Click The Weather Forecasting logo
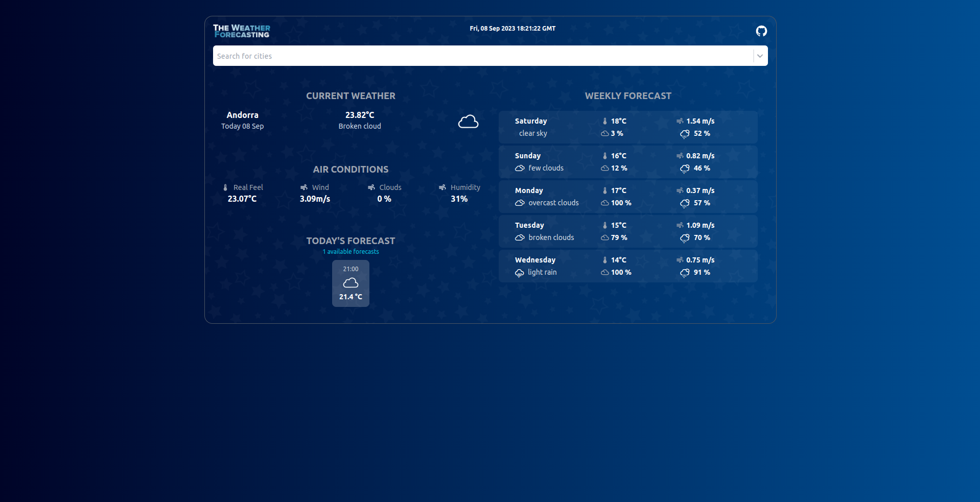Viewport: 980px width, 502px height. click(x=242, y=31)
